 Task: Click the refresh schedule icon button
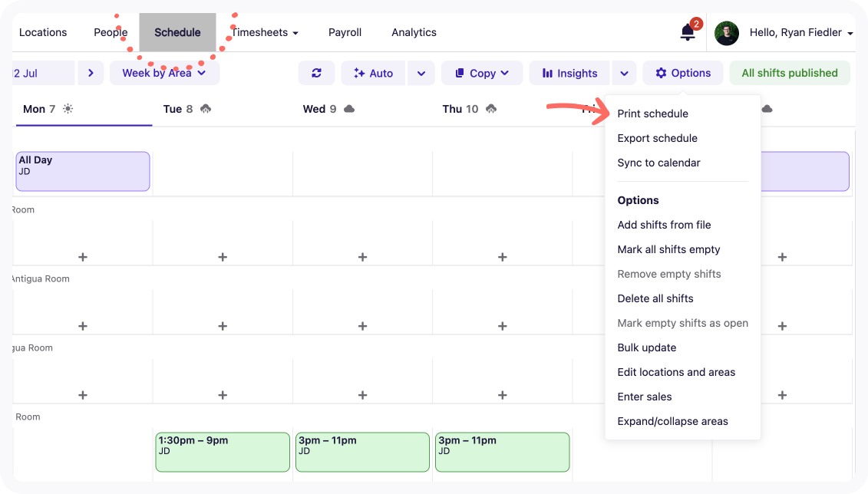coord(316,73)
